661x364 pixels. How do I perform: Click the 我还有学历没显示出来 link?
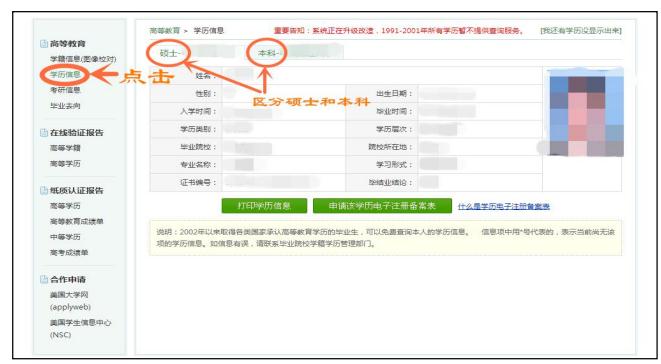click(x=581, y=31)
